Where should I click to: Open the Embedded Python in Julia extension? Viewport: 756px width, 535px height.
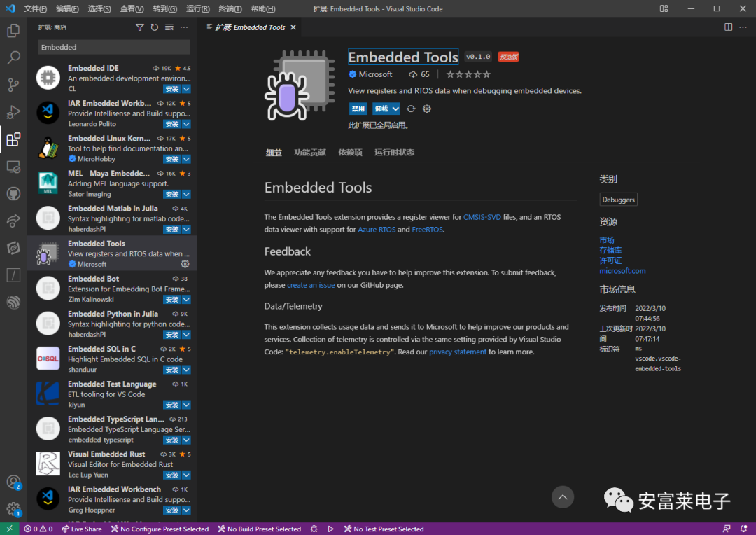(112, 324)
